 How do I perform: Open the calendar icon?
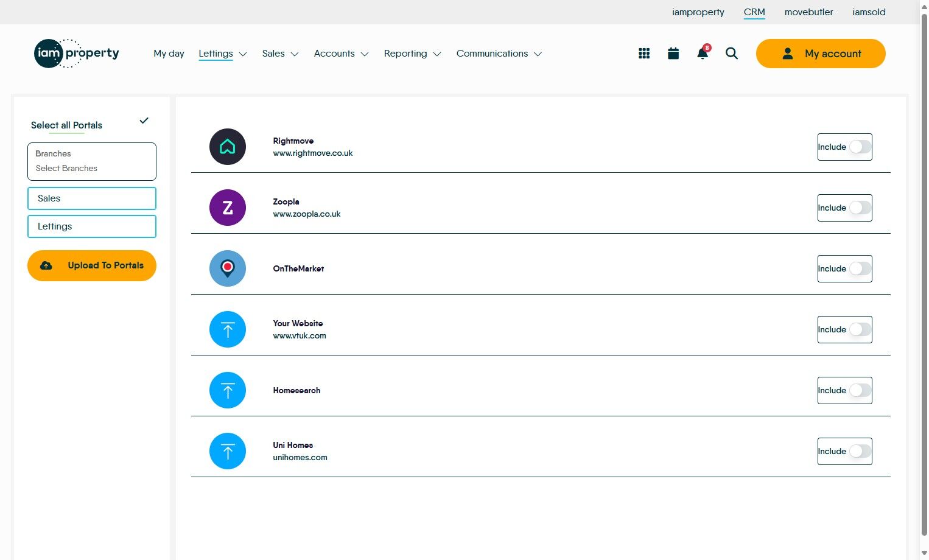673,54
